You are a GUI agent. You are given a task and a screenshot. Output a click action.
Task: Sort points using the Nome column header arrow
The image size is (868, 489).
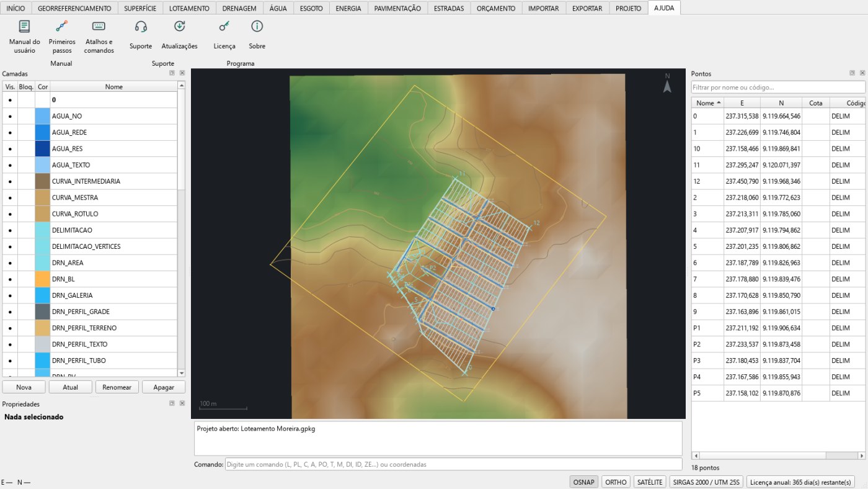pyautogui.click(x=719, y=102)
